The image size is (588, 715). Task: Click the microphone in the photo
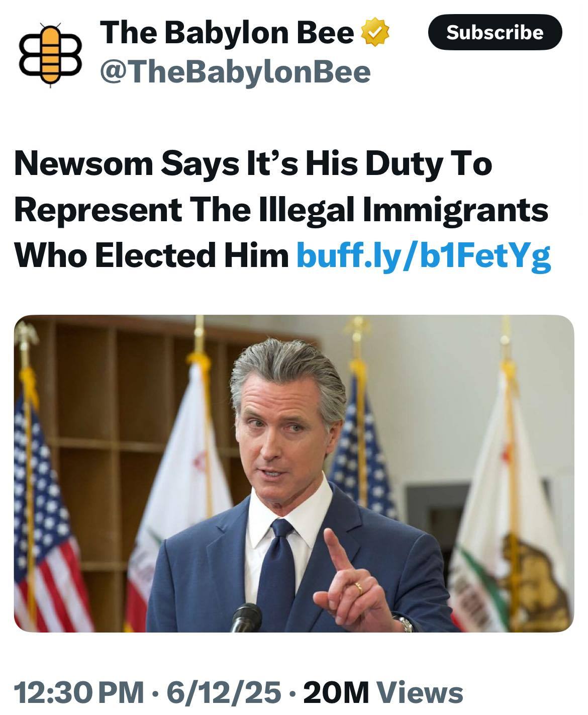pyautogui.click(x=245, y=617)
